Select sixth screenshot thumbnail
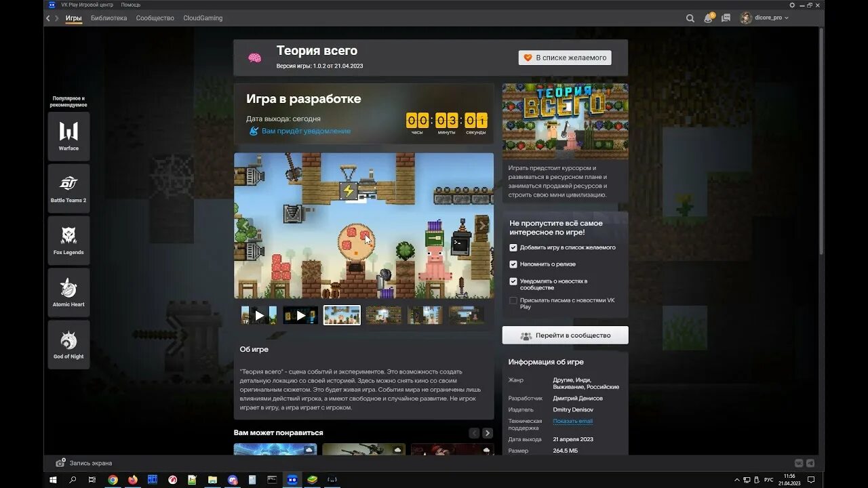 467,315
